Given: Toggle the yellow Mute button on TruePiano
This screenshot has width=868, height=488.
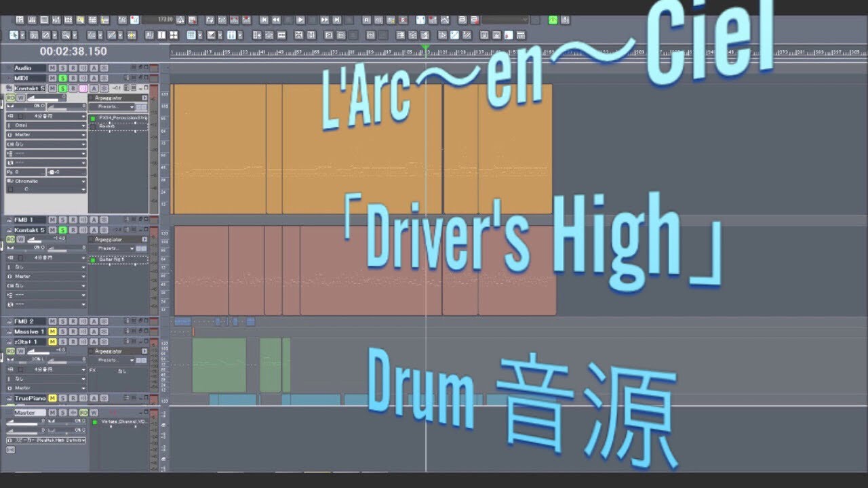Looking at the screenshot, I should [x=52, y=398].
